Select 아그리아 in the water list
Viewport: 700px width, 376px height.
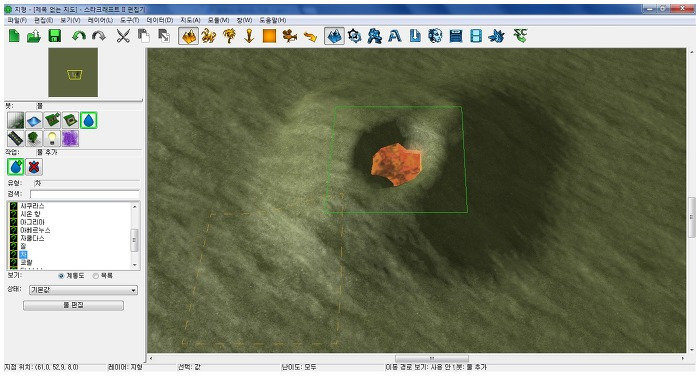[32, 222]
